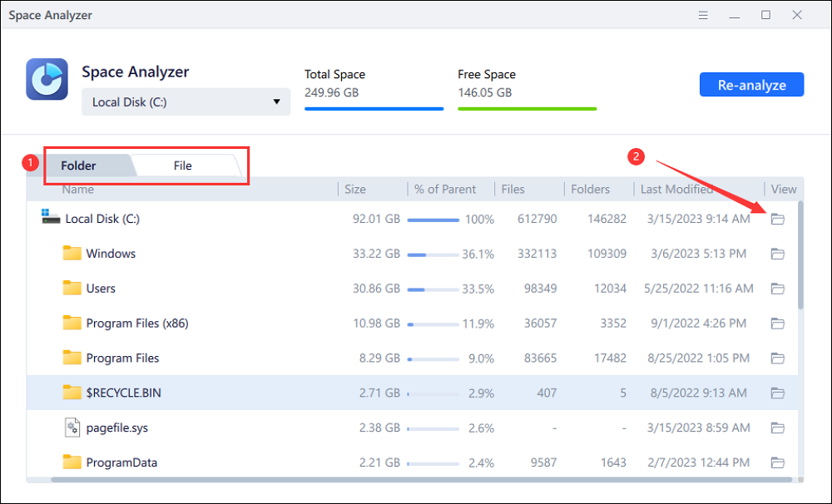
Task: Click the Users folder percent bar
Action: tap(433, 289)
